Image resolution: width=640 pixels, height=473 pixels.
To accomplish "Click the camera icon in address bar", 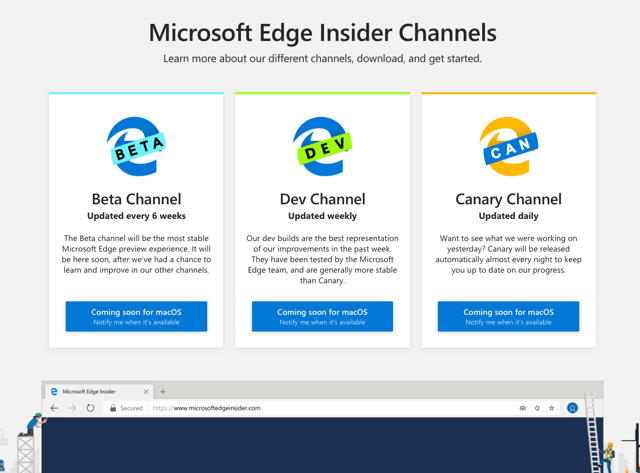I will (522, 408).
